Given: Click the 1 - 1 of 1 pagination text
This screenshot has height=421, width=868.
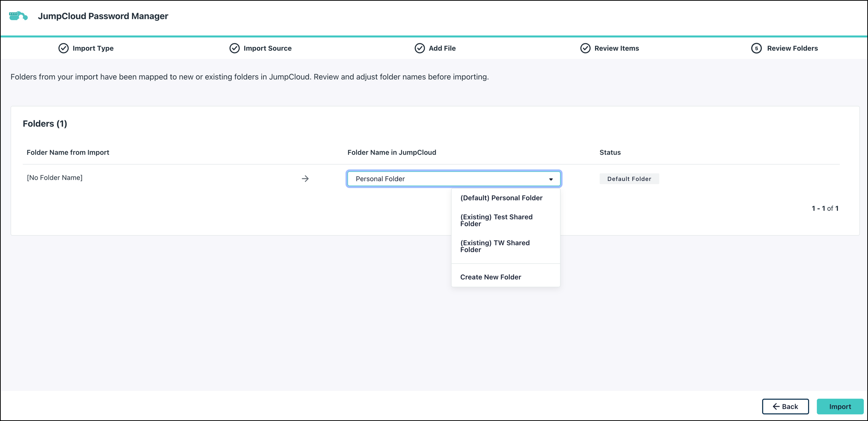Looking at the screenshot, I should 825,208.
